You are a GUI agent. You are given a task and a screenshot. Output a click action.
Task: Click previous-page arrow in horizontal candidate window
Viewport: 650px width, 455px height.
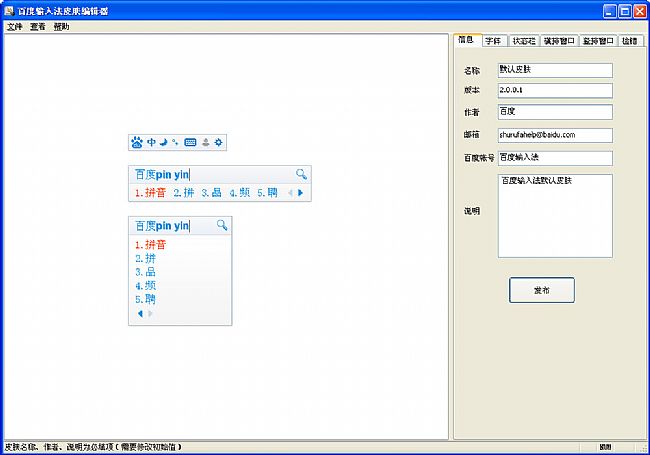pyautogui.click(x=290, y=193)
